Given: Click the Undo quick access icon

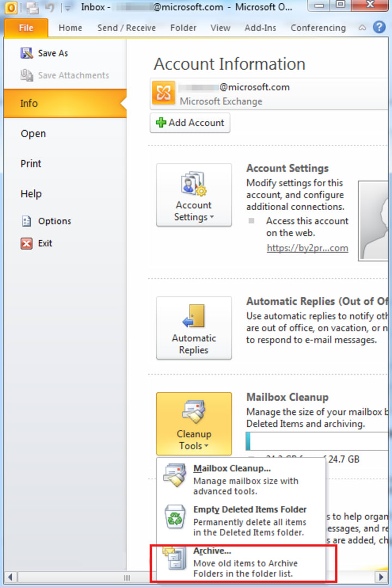Looking at the screenshot, I should coord(50,7).
